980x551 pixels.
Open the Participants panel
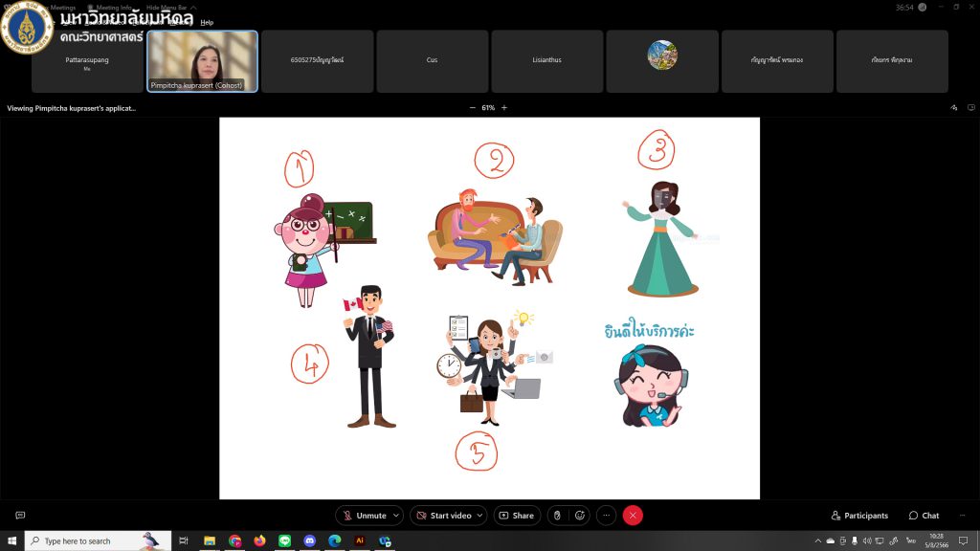859,516
